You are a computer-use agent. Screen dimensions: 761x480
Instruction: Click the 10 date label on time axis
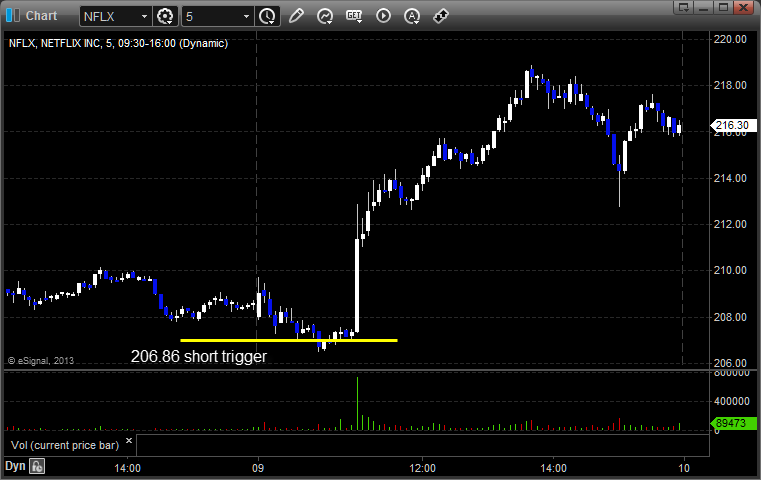tap(683, 468)
